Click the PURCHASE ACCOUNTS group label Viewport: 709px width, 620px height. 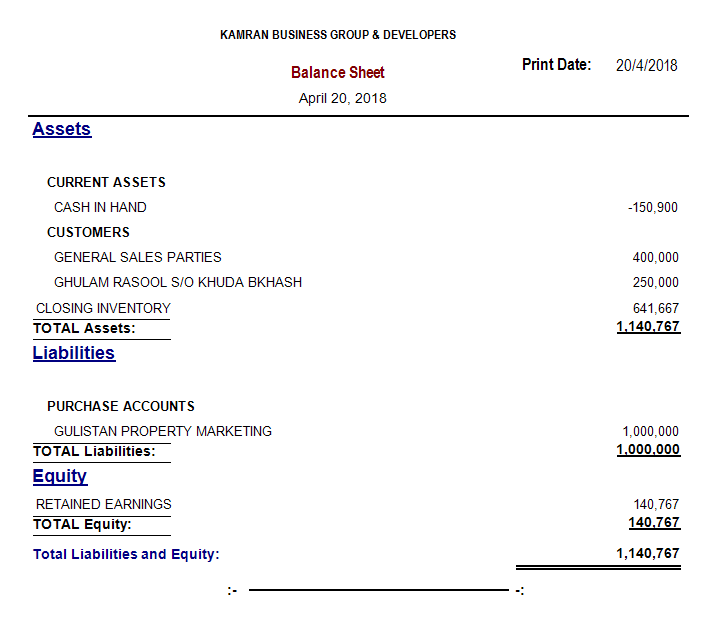(120, 406)
